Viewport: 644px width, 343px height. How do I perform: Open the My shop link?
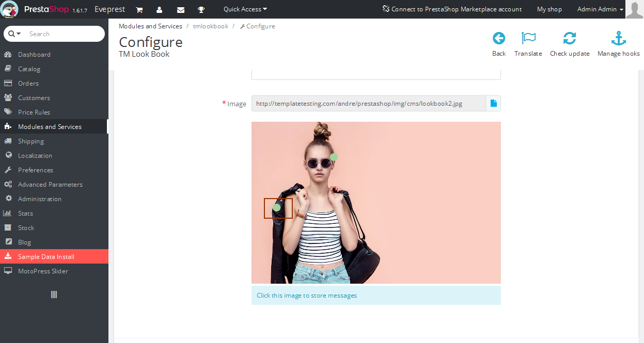(549, 9)
